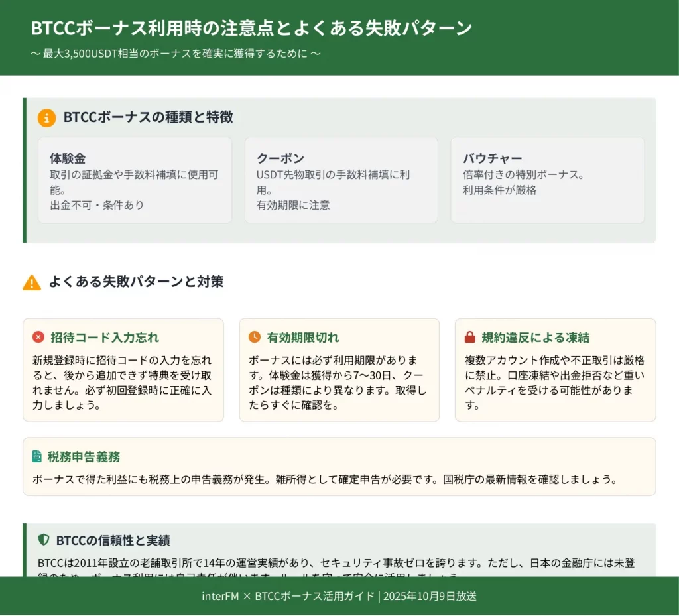Click the red lock icon beside 規約違反による凍結
679x616 pixels.
pyautogui.click(x=470, y=338)
